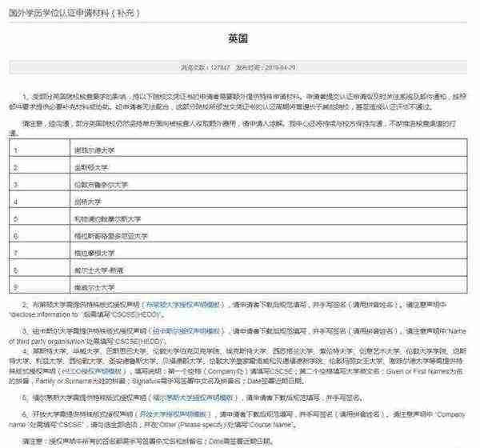Click the final note paragraph mentioning Date
Screen dimensions: 480x448
pyautogui.click(x=147, y=442)
